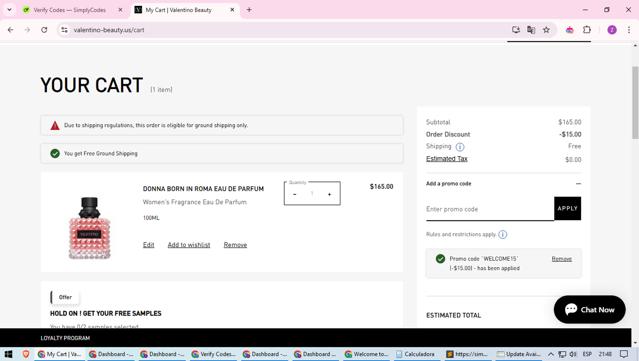639x361 pixels.
Task: Click the green Free Ground Shipping checkmark
Action: pyautogui.click(x=55, y=154)
